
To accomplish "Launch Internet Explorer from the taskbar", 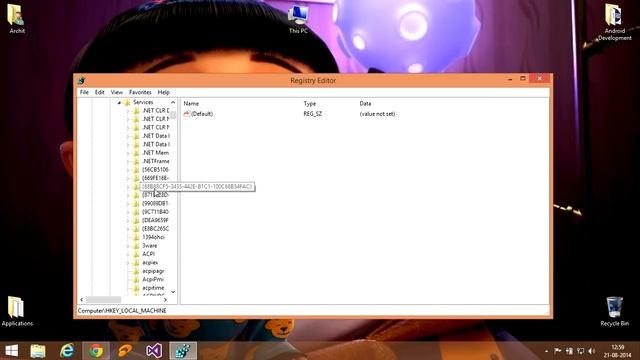I will 67,351.
